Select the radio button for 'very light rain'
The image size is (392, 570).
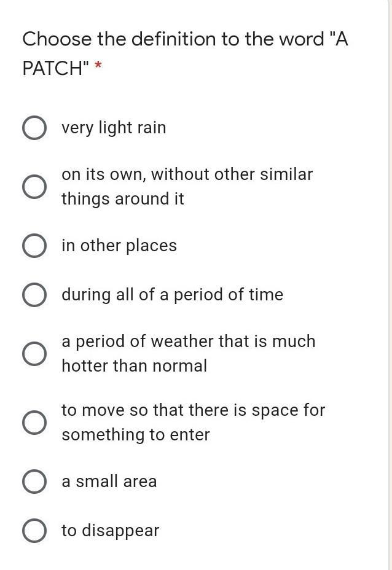34,128
